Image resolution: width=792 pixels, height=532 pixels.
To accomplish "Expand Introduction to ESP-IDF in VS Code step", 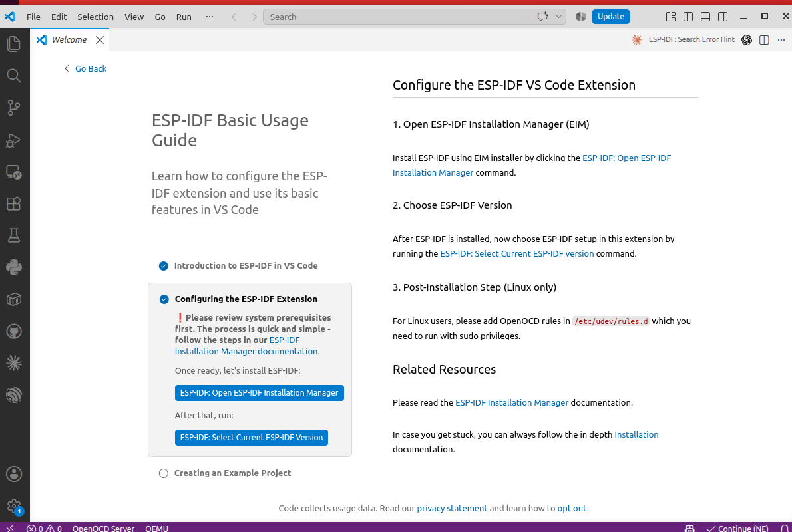I will coord(246,266).
